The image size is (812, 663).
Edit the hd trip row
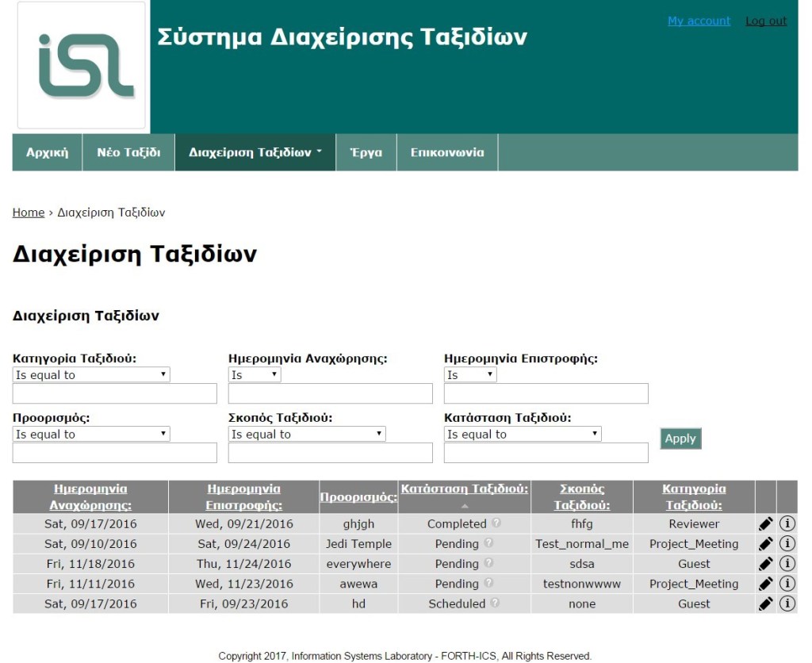pos(765,604)
